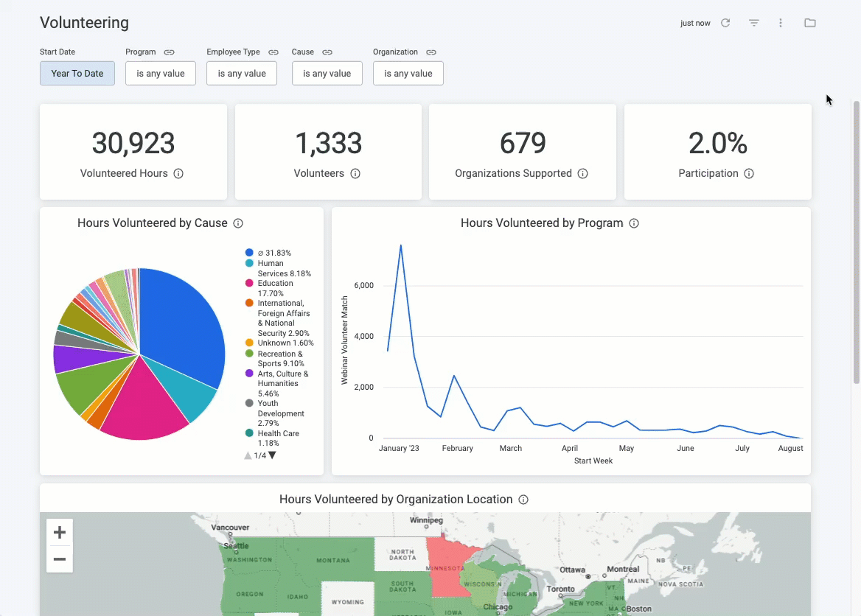This screenshot has height=616, width=861.
Task: Click the 1,333 volunteers value
Action: (x=328, y=143)
